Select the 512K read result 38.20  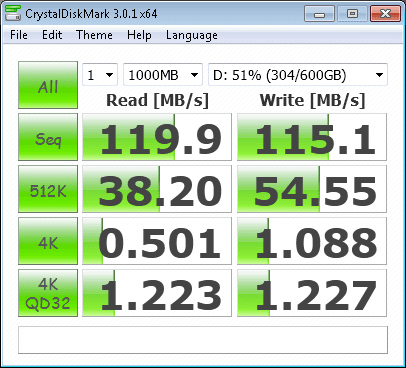click(157, 189)
